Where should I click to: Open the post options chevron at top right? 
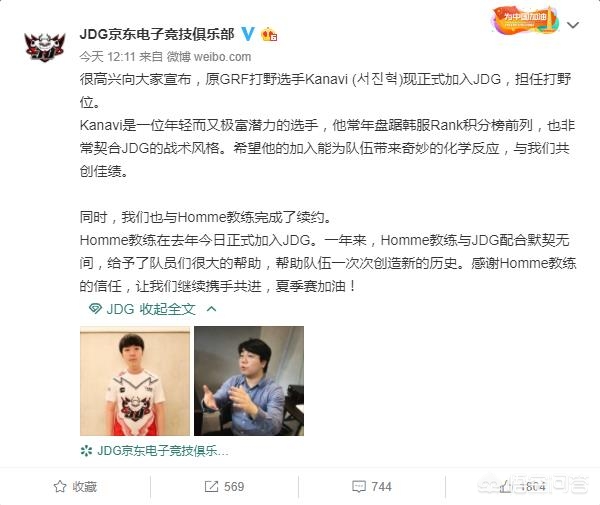573,25
